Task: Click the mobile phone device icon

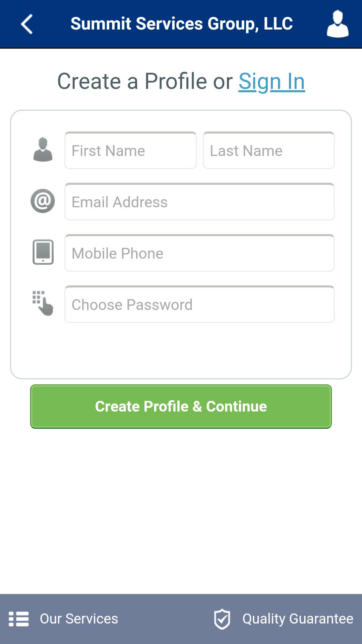Action: point(43,252)
